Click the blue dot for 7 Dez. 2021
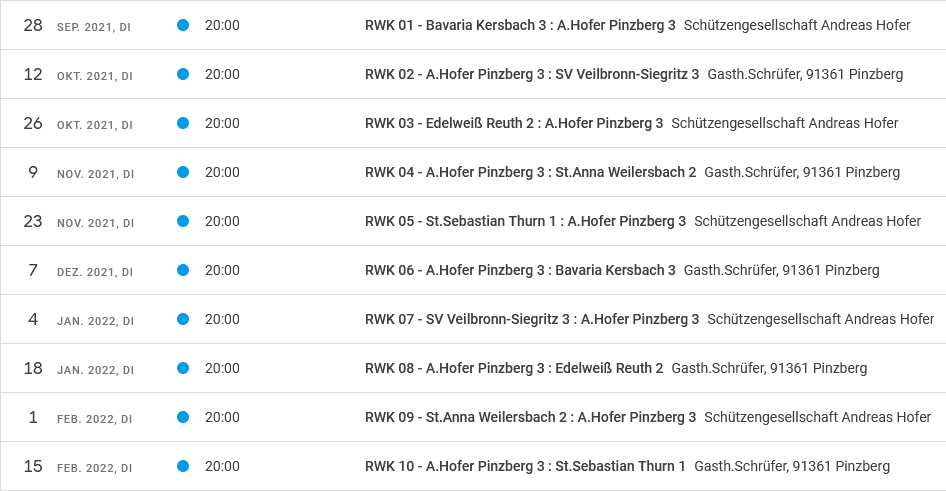The height and width of the screenshot is (491, 946). tap(183, 270)
